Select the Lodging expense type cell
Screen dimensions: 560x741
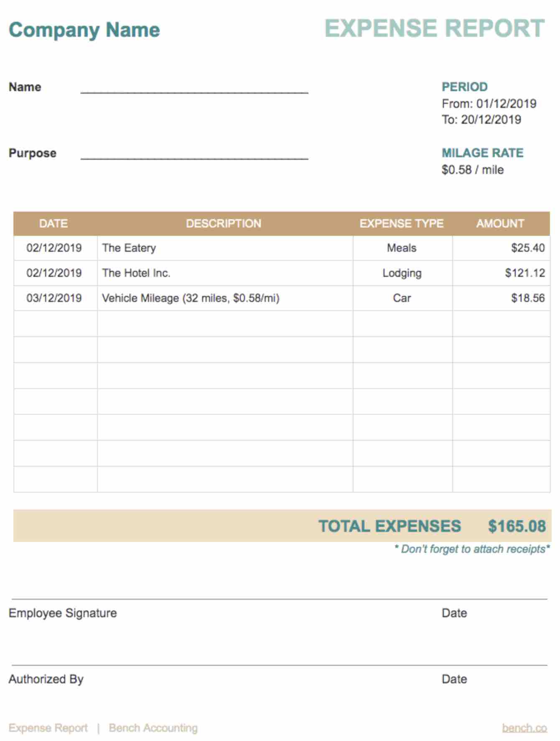coord(402,273)
